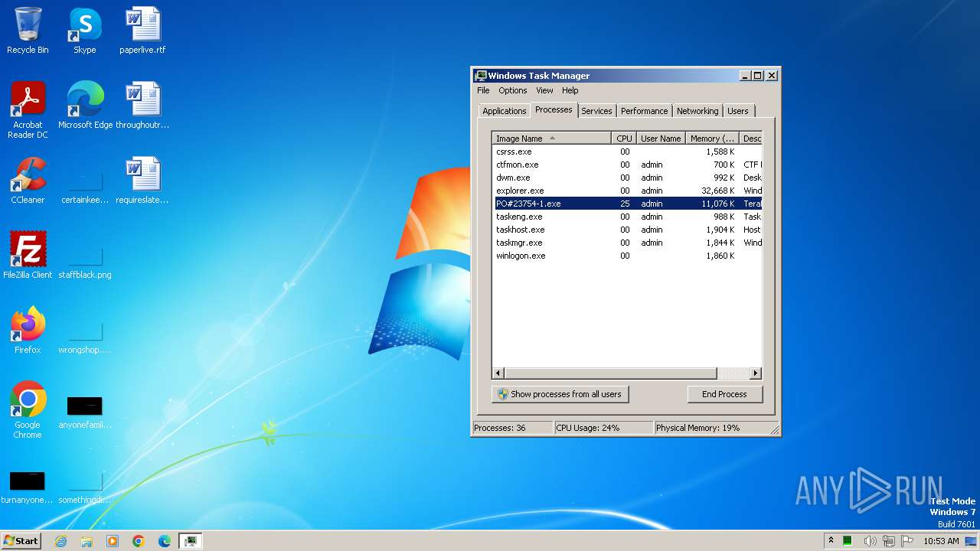Select the taskmgr.exe process row

(627, 243)
